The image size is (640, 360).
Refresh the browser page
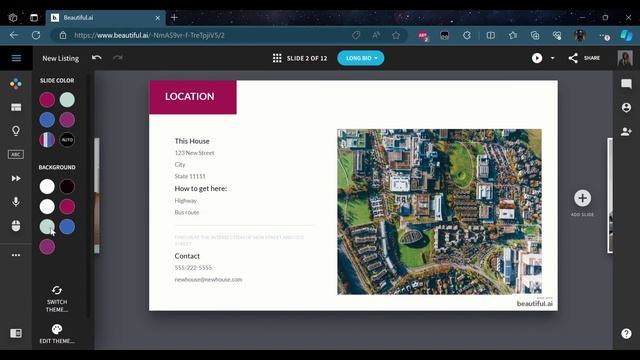tap(36, 35)
